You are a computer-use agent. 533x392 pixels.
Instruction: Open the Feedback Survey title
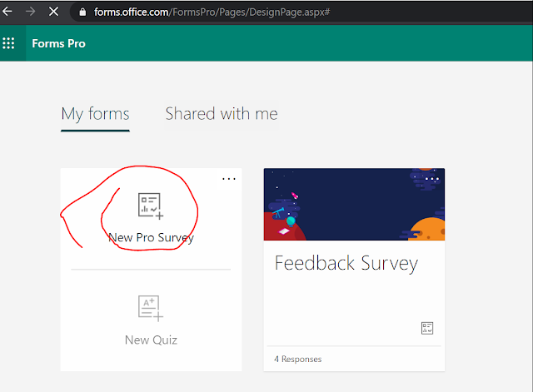[346, 264]
